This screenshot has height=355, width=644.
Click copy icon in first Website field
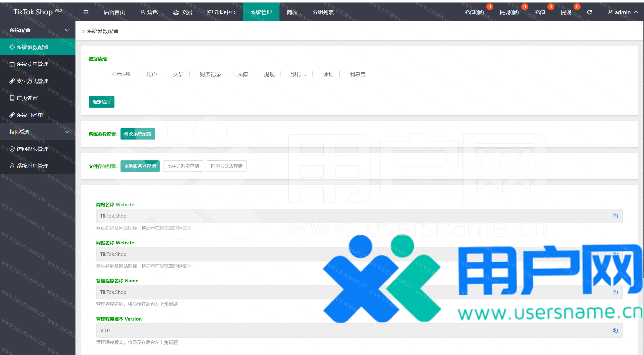[x=615, y=216]
